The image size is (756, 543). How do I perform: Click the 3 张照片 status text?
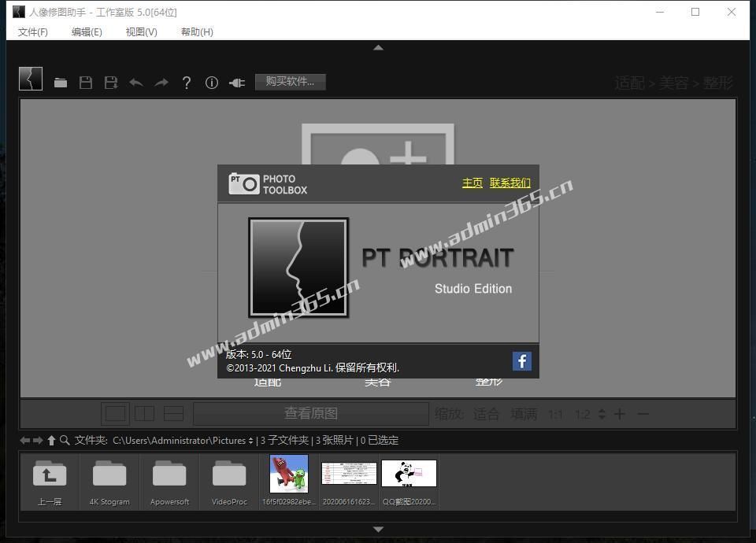click(x=335, y=441)
